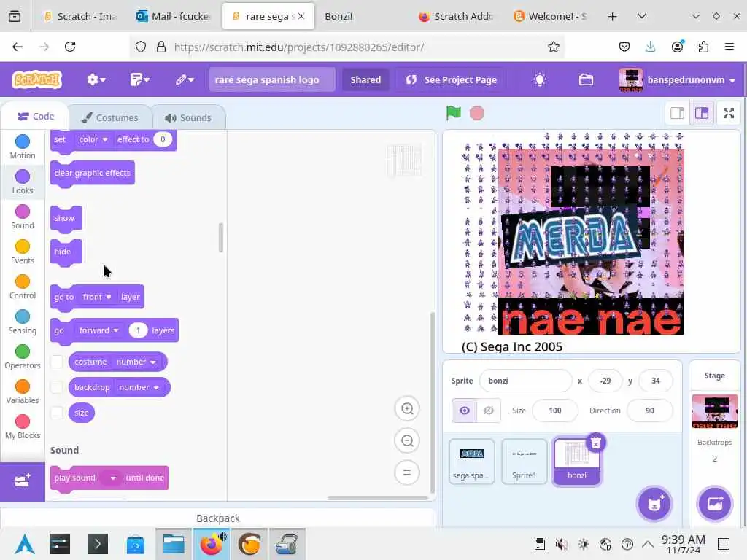Image resolution: width=747 pixels, height=560 pixels.
Task: Open the Choose a Sprite button
Action: (x=654, y=503)
